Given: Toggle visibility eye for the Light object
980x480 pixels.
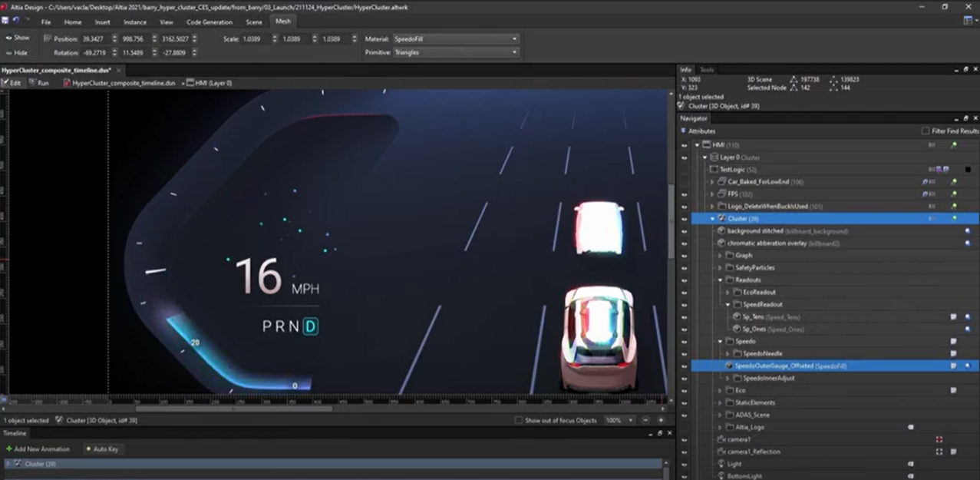Looking at the screenshot, I should (x=684, y=464).
